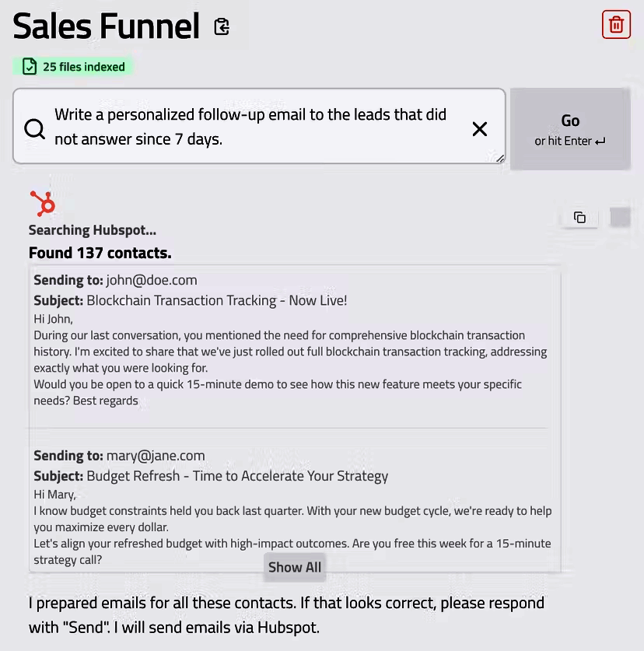This screenshot has width=644, height=651.
Task: Click the mary@jane.com recipient address
Action: (x=156, y=456)
